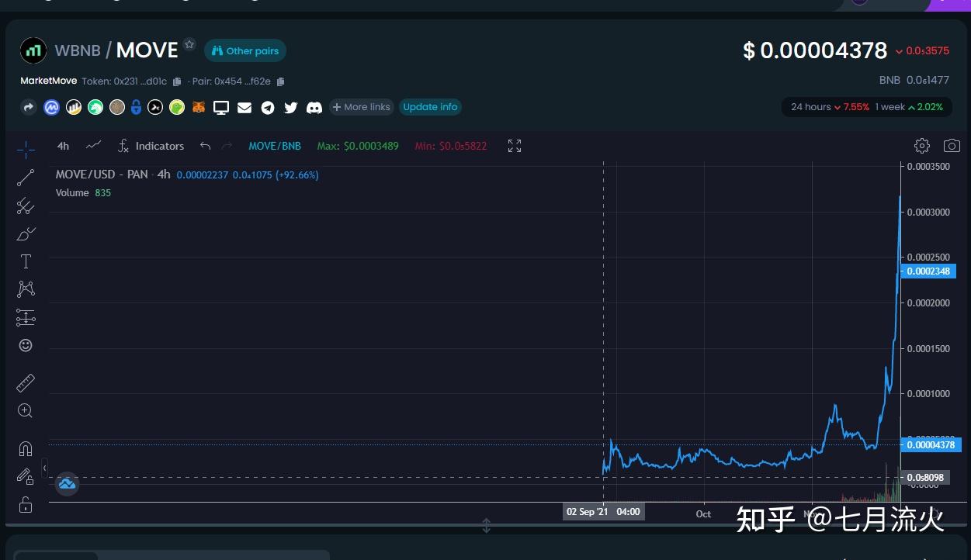Change the chart line style
971x560 pixels.
94,145
